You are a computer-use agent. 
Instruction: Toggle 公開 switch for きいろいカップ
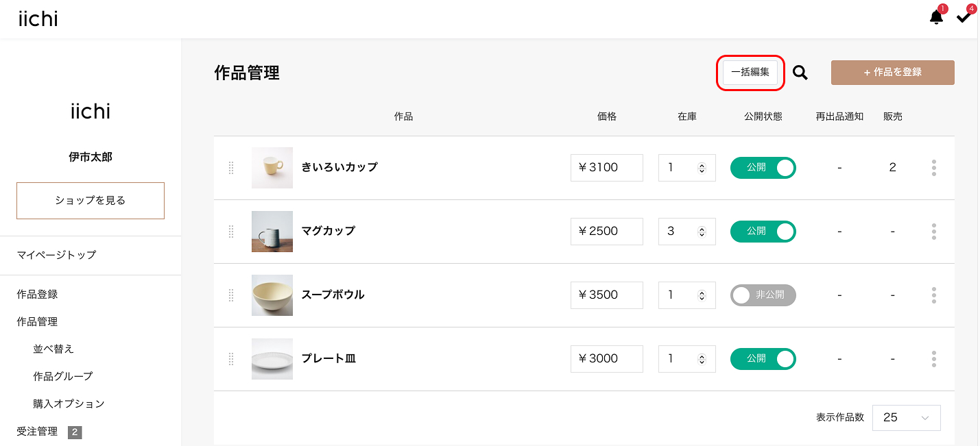point(763,168)
